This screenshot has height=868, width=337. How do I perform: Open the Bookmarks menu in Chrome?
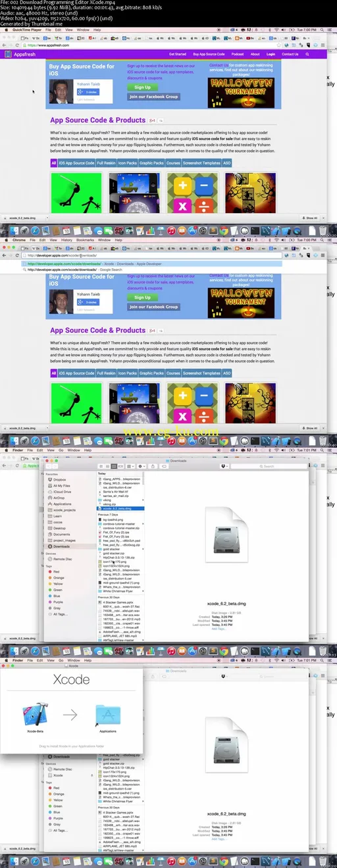85,240
